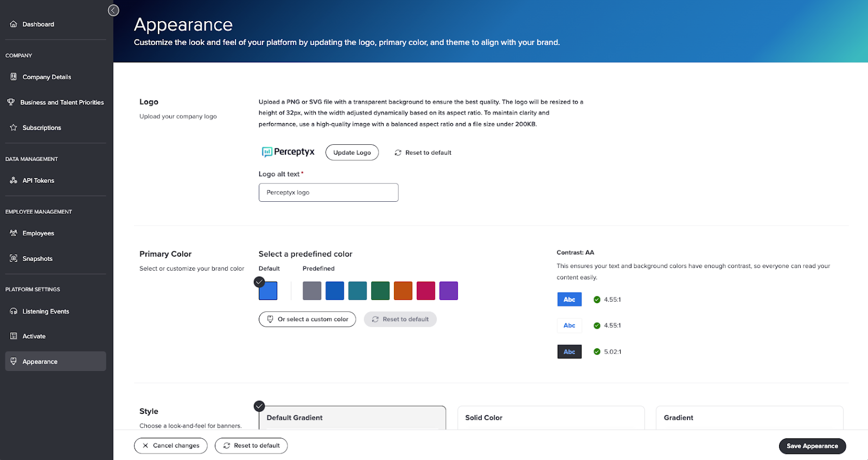
Task: Click the Dashboard home icon
Action: point(14,24)
